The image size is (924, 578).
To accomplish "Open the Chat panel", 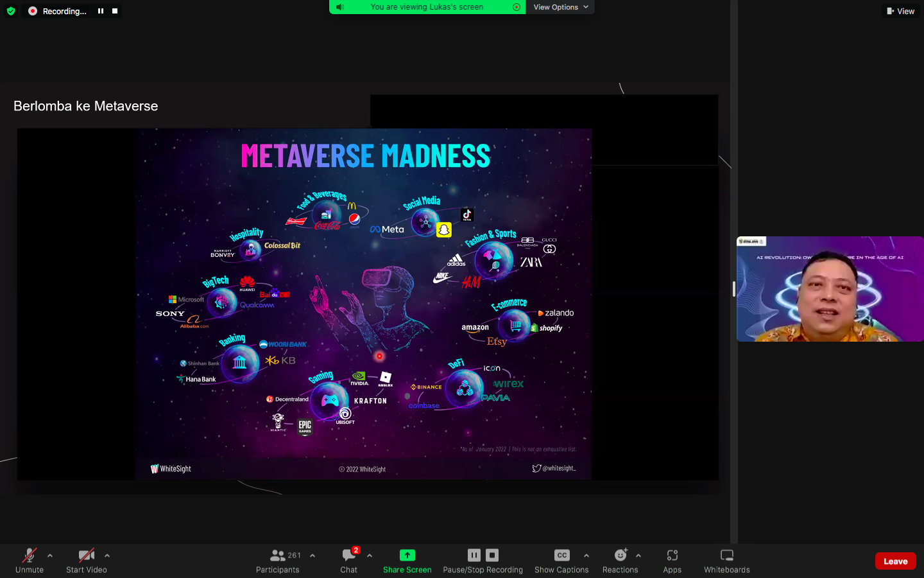I will point(349,560).
